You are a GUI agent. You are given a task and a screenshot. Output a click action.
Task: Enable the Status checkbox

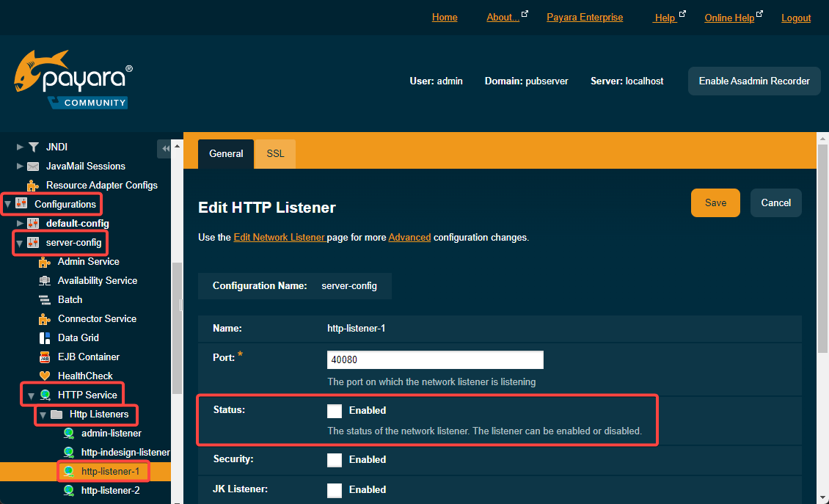tap(335, 411)
